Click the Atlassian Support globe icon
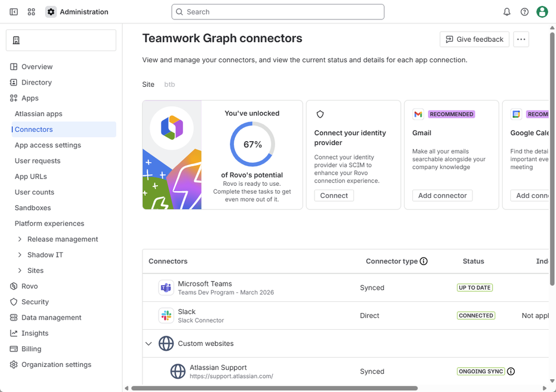This screenshot has height=392, width=556. click(x=178, y=371)
